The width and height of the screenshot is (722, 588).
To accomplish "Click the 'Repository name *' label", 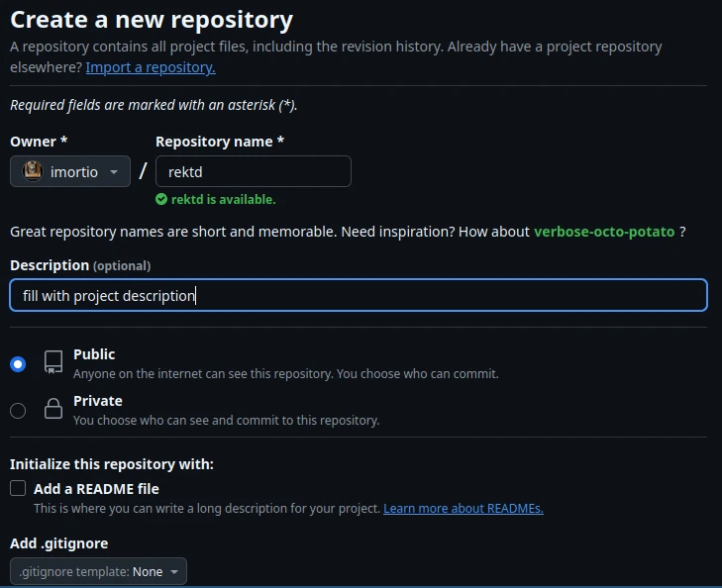I will pos(220,142).
